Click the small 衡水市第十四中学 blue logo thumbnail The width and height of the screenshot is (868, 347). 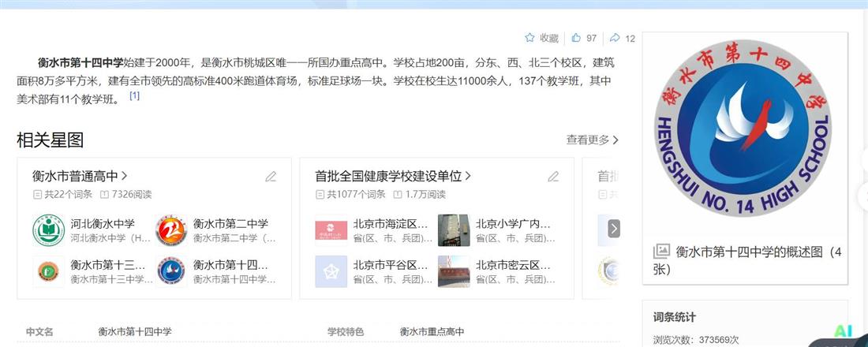171,271
